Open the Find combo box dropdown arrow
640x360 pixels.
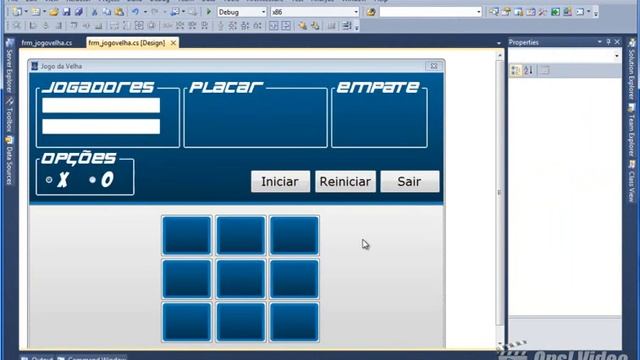[x=479, y=12]
